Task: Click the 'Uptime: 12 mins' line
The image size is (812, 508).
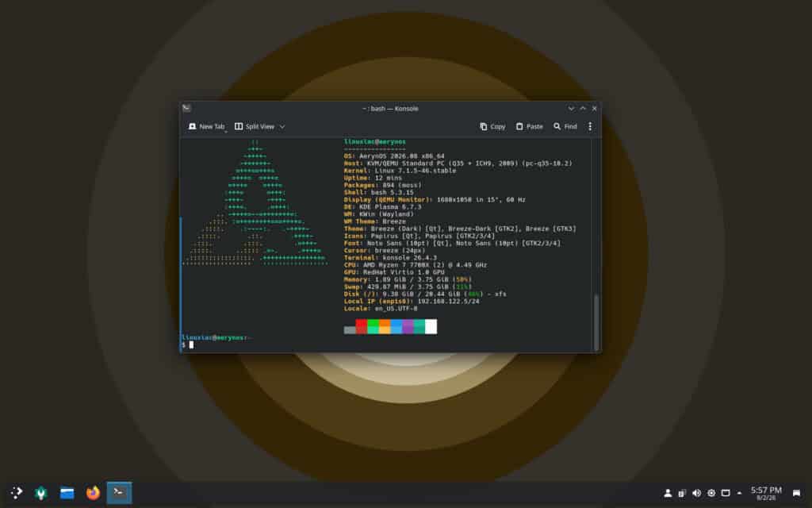Action: pos(373,178)
